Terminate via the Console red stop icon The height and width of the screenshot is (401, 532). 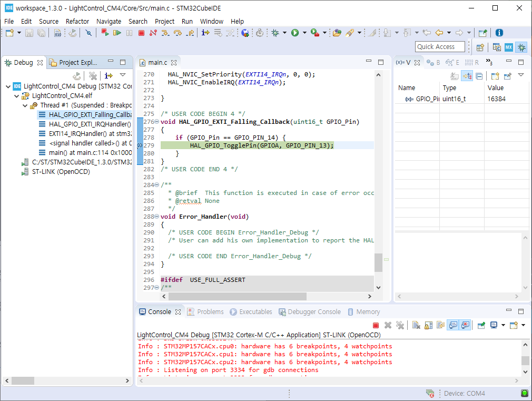click(x=376, y=325)
